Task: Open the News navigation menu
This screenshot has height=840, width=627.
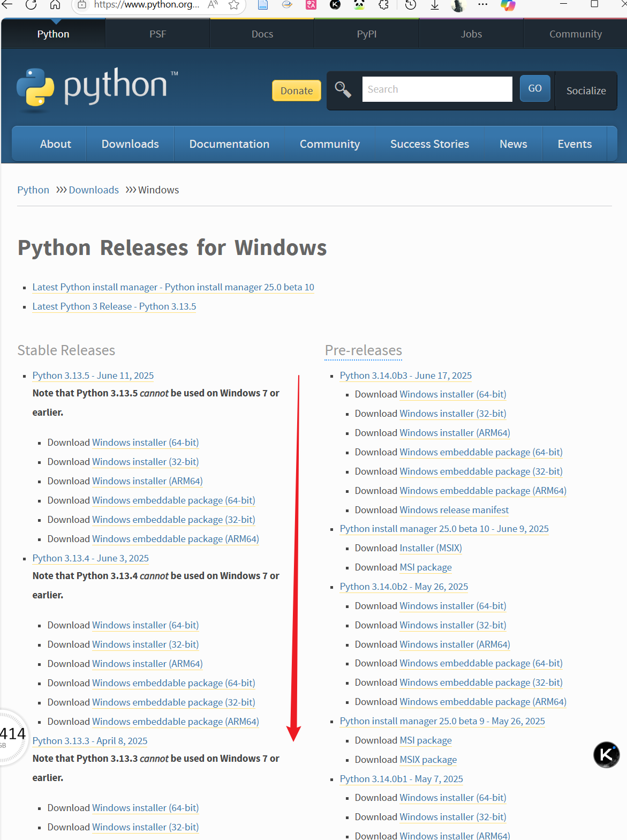Action: tap(513, 144)
